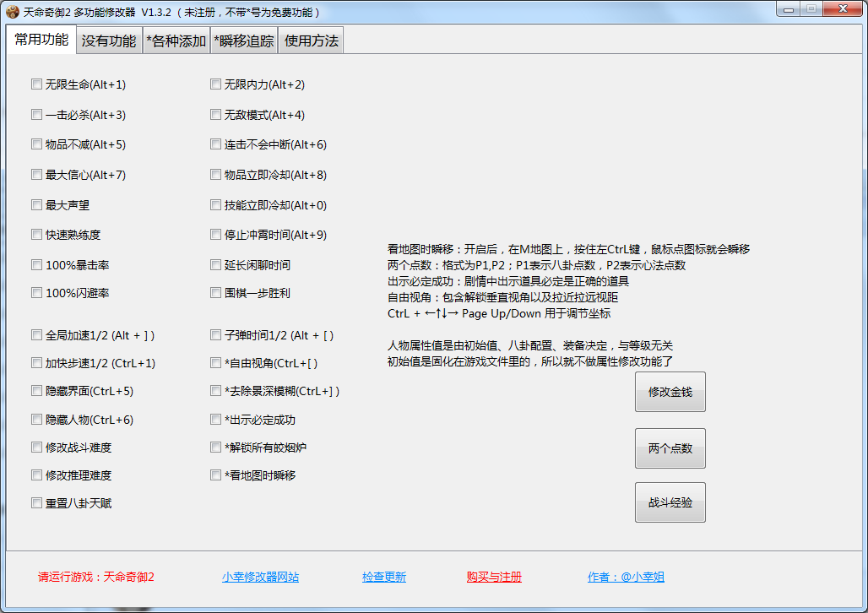Image resolution: width=868 pixels, height=613 pixels.
Task: Toggle 围棋一步胜利 cheat
Action: pos(215,294)
